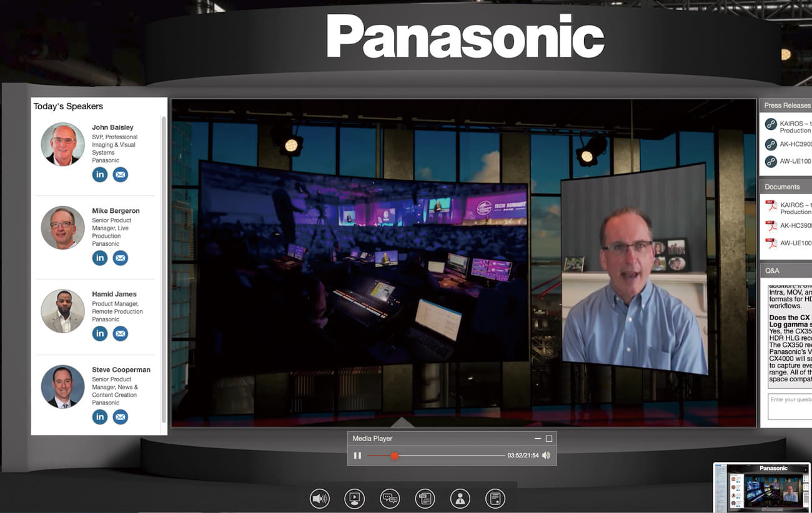Screen dimensions: 812x513
Task: Minimize the Media Player panel
Action: 538,439
